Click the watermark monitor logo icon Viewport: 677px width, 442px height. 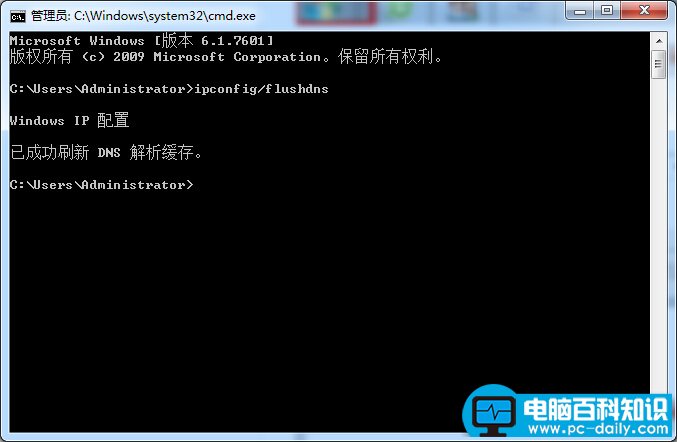pyautogui.click(x=494, y=415)
